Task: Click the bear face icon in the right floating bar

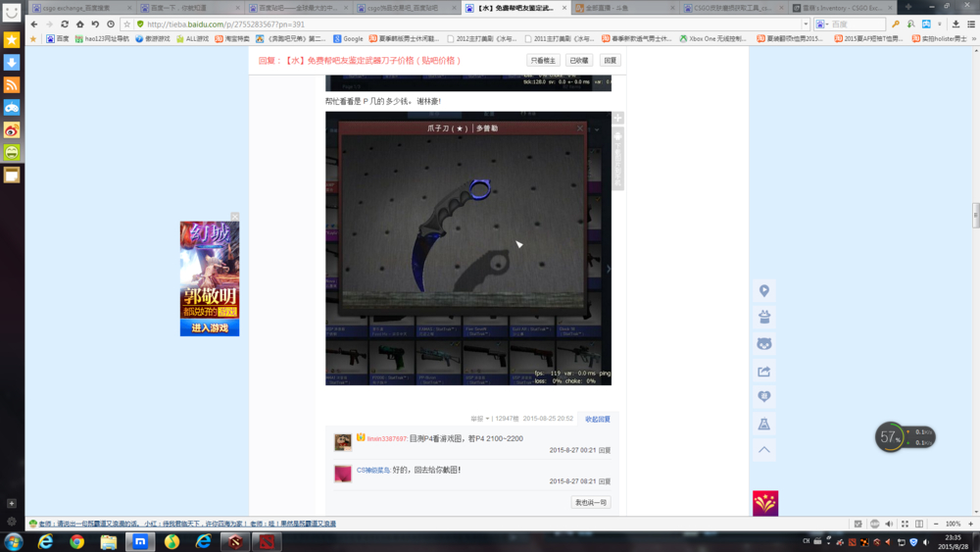Action: click(763, 344)
